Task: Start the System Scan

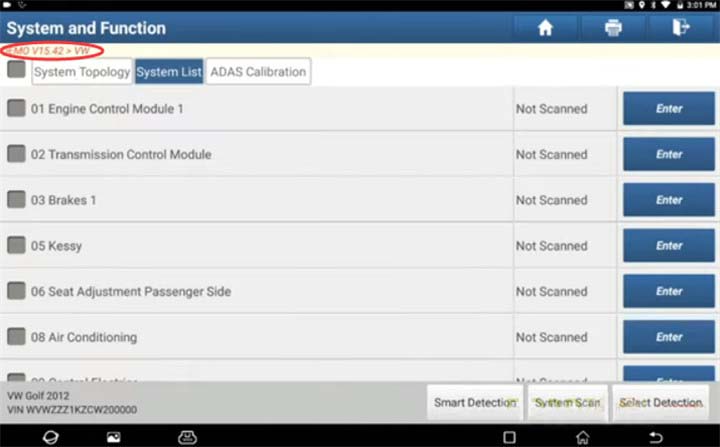Action: pyautogui.click(x=568, y=402)
